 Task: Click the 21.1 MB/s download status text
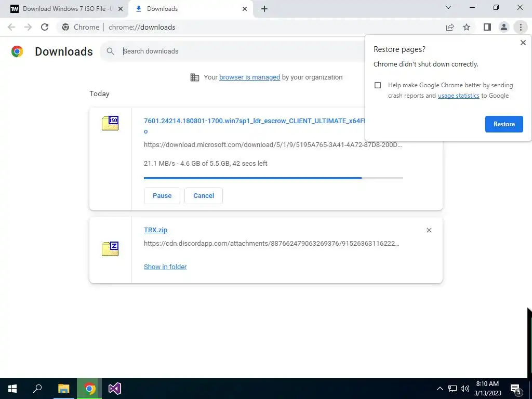[206, 164]
